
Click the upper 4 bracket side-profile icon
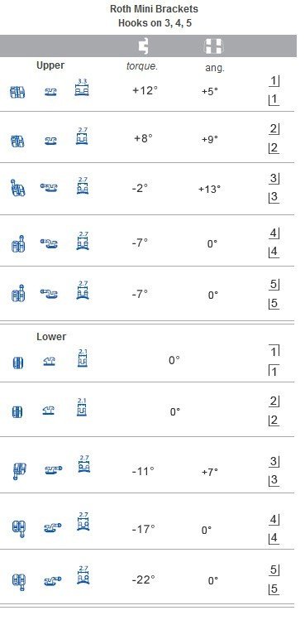pos(50,243)
